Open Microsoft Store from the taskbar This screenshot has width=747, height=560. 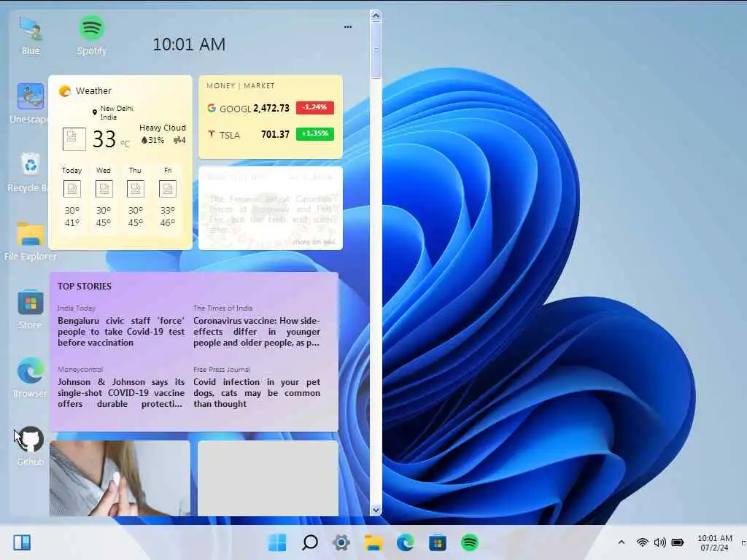pyautogui.click(x=438, y=542)
